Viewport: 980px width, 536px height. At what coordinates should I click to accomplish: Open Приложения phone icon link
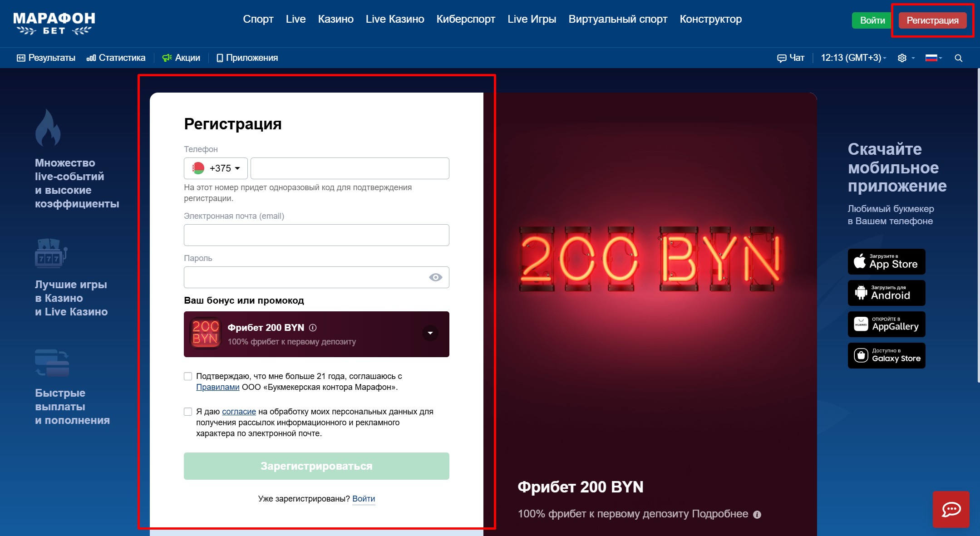[x=247, y=58]
